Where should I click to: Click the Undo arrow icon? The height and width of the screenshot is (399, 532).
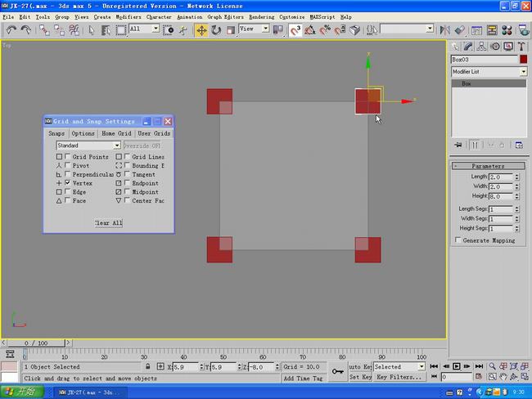11,30
